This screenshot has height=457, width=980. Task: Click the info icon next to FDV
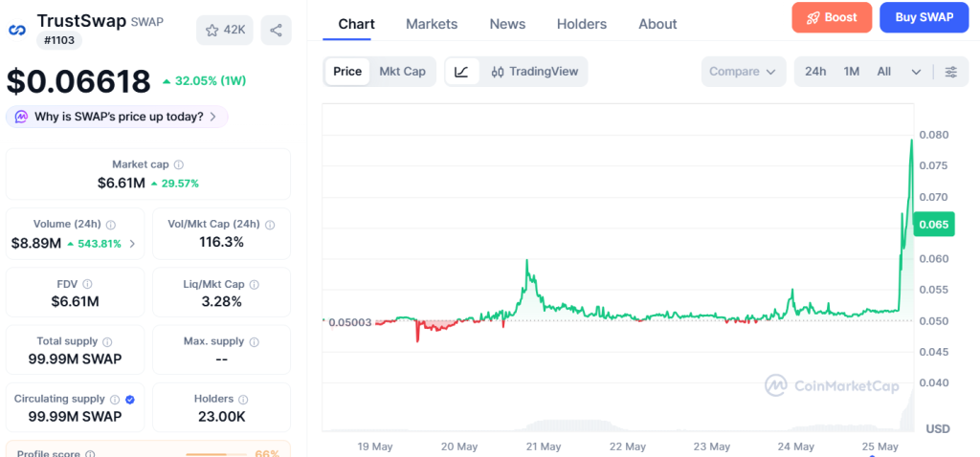click(x=87, y=284)
